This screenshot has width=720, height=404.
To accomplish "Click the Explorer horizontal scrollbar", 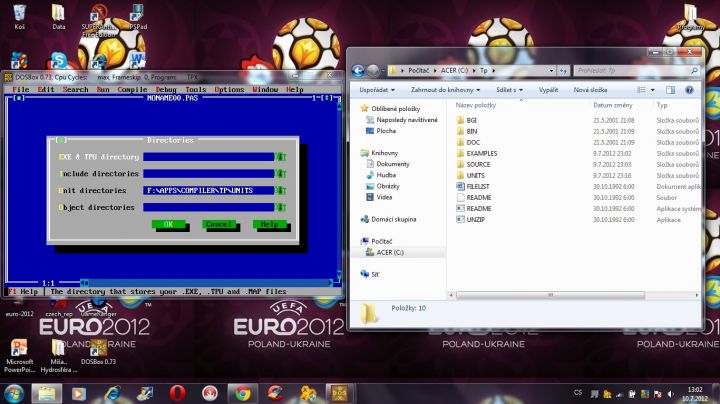I will click(x=550, y=295).
